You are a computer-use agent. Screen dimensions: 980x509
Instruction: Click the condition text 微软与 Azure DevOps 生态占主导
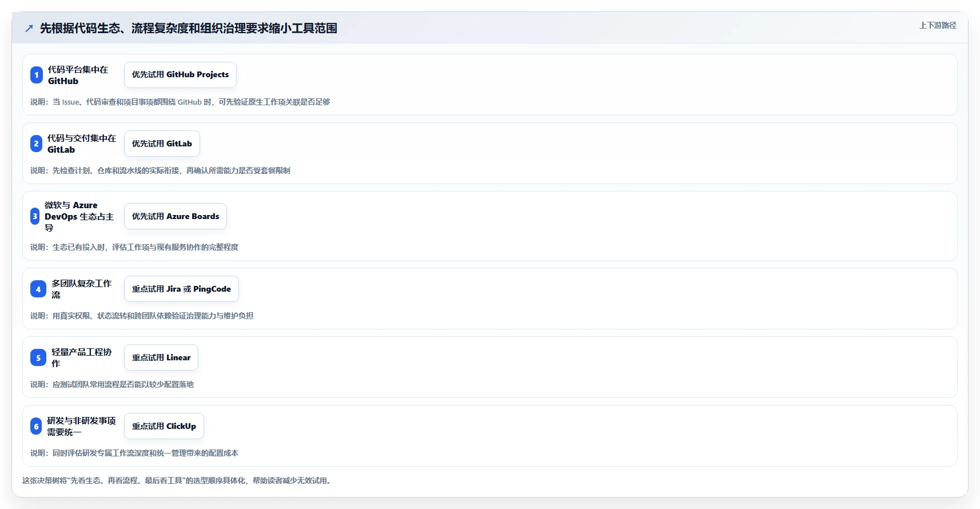[79, 216]
